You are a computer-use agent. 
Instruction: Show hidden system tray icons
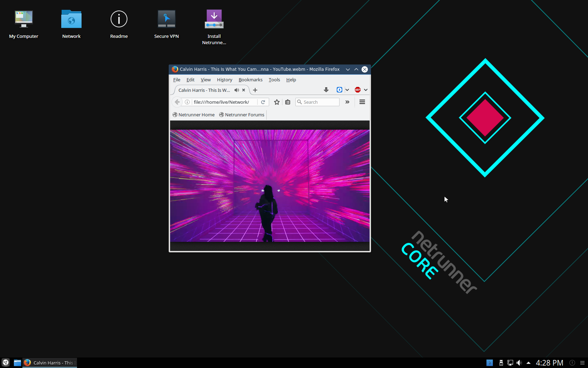(x=528, y=363)
